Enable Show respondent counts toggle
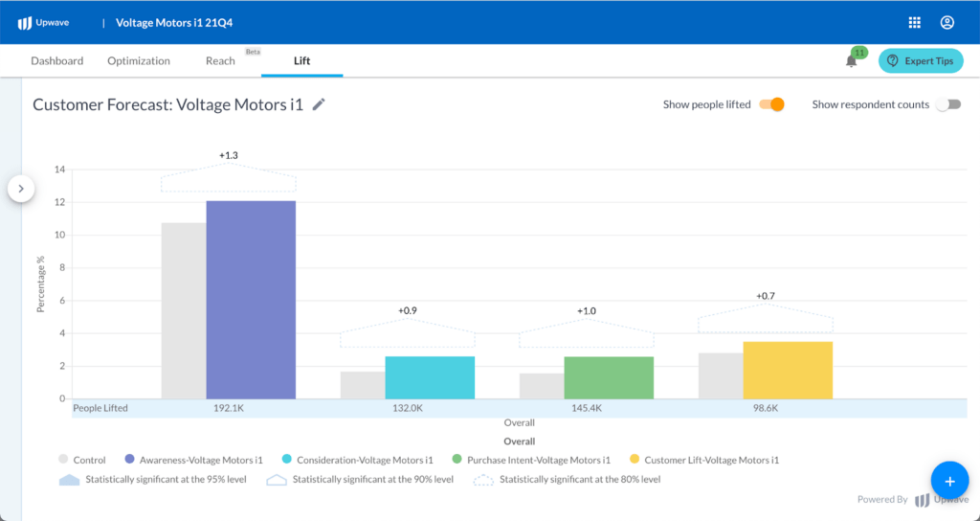 pyautogui.click(x=948, y=104)
